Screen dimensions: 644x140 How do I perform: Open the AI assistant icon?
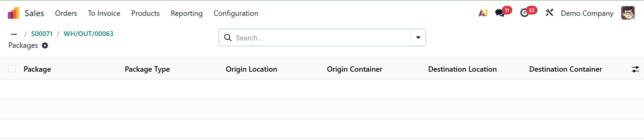(x=483, y=13)
